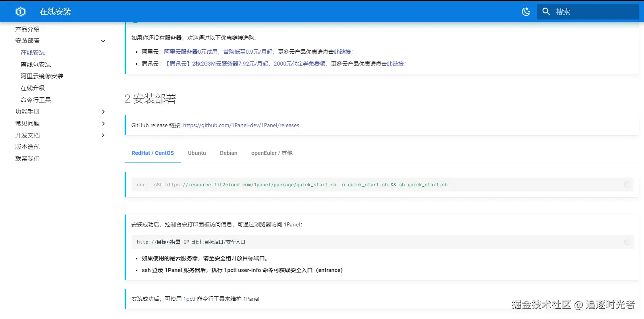Select the 安装部署 sidebar label
Image resolution: width=644 pixels, height=319 pixels.
[27, 41]
